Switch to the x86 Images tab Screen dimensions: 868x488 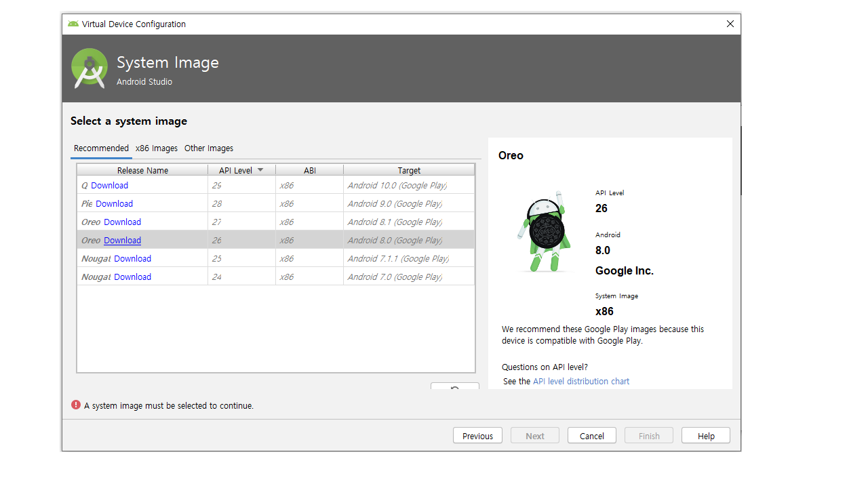coord(157,148)
